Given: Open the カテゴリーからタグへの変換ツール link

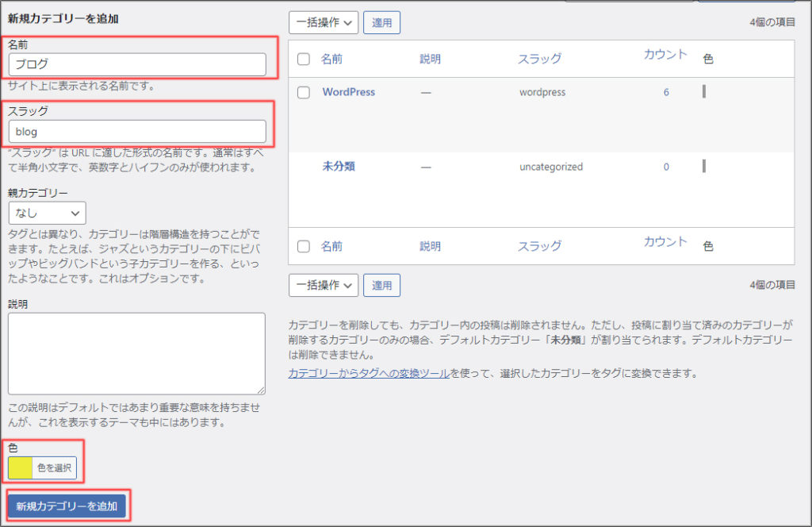Looking at the screenshot, I should (369, 372).
